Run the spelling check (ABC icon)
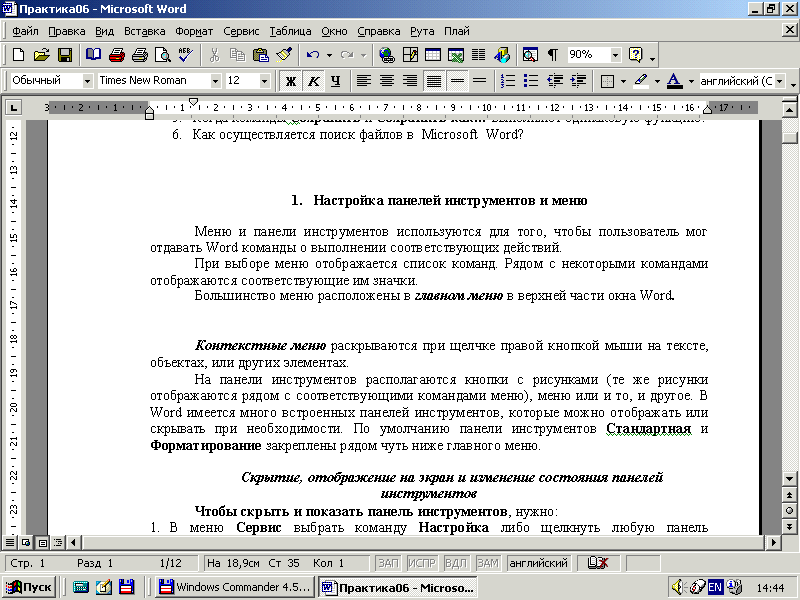Screen dimensions: 800x600 coord(186,55)
